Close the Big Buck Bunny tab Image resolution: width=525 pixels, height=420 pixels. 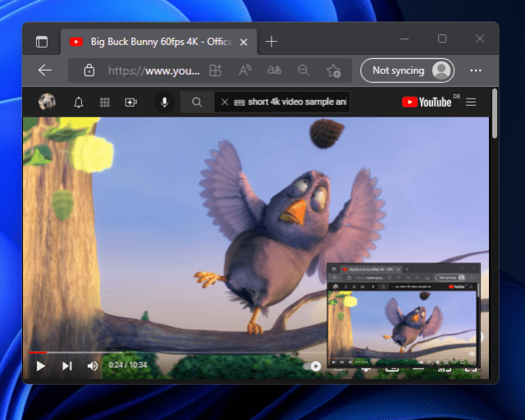244,42
